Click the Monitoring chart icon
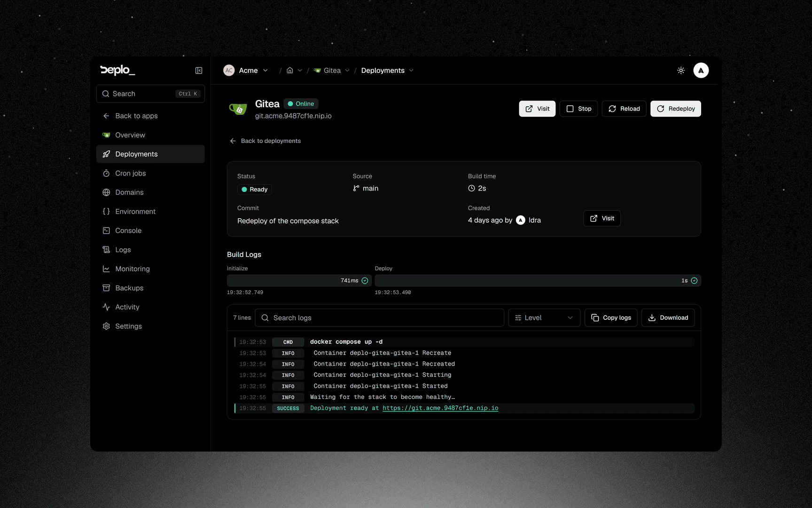 (x=106, y=269)
